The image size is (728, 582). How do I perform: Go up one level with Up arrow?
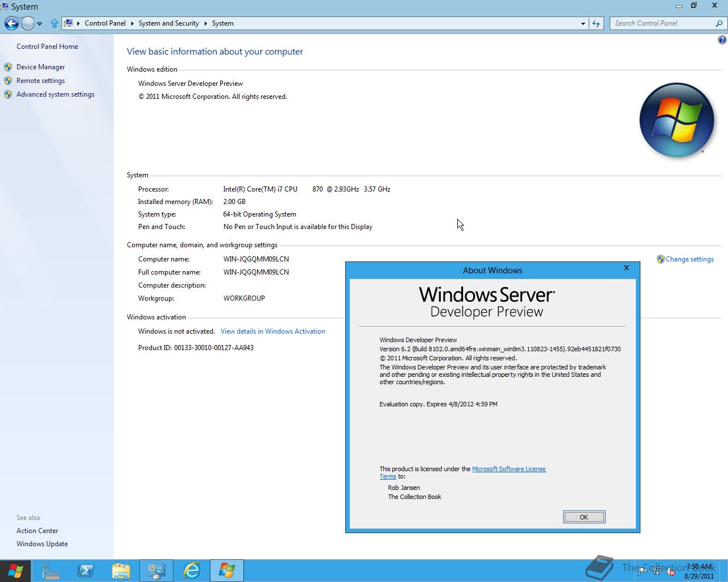tap(55, 23)
